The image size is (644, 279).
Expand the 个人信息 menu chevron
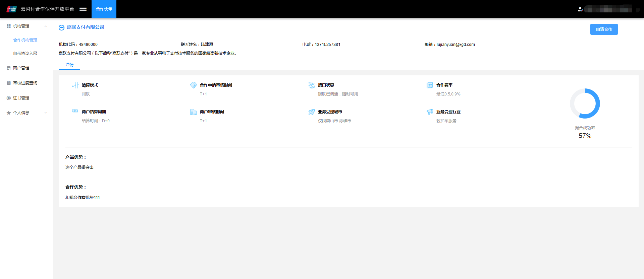click(x=46, y=113)
